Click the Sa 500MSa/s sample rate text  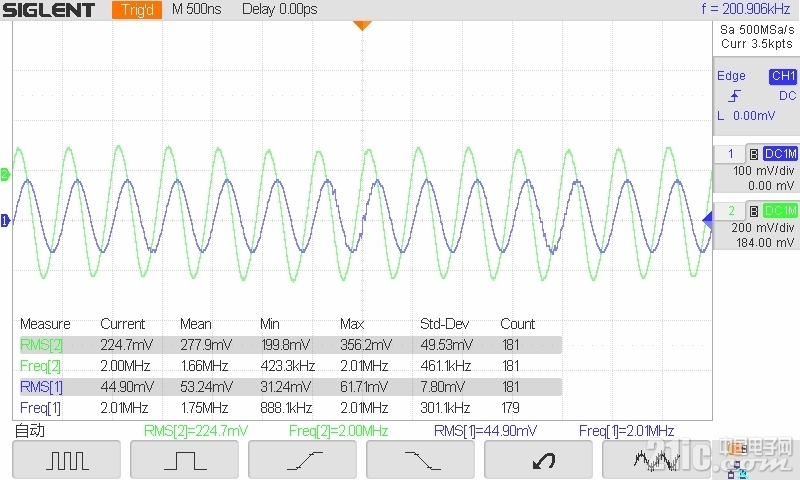click(757, 30)
